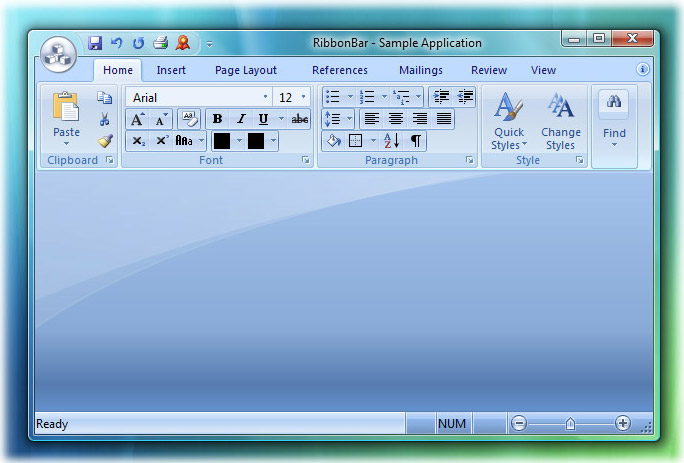The height and width of the screenshot is (463, 684).
Task: Open the Font group dialog launcher
Action: [306, 160]
